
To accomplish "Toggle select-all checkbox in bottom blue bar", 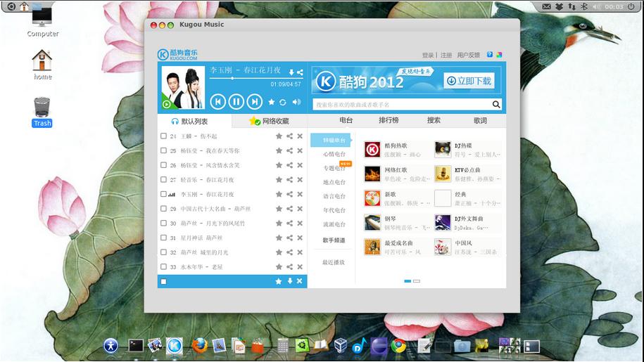I will coord(163,282).
